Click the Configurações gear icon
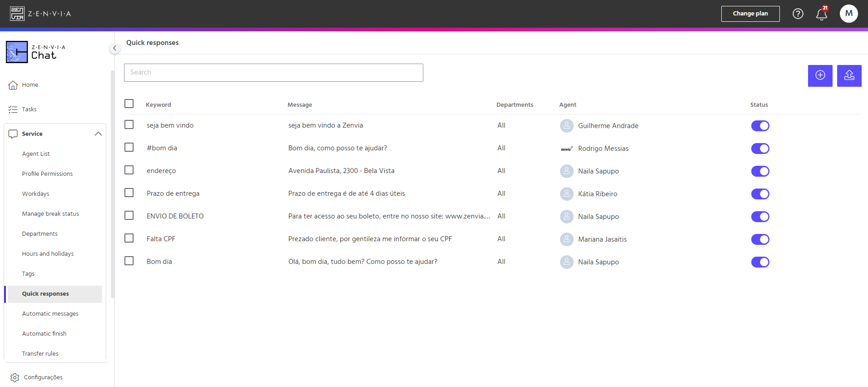The image size is (868, 387). click(15, 377)
